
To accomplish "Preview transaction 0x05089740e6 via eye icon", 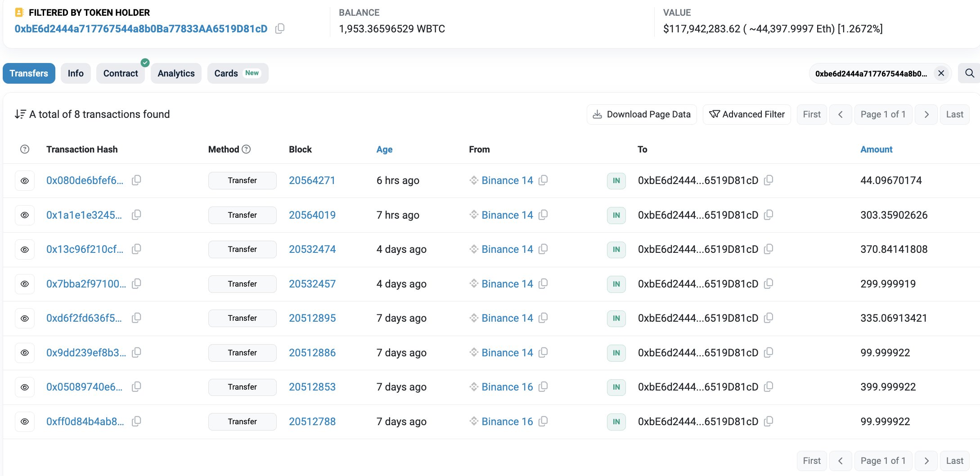I will coord(25,387).
